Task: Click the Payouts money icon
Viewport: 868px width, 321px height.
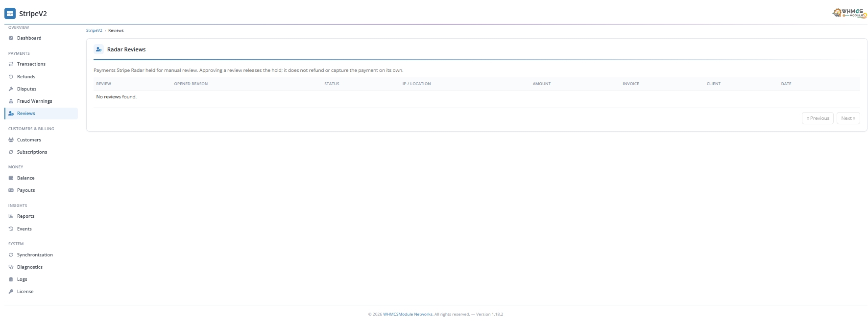Action: coord(11,190)
